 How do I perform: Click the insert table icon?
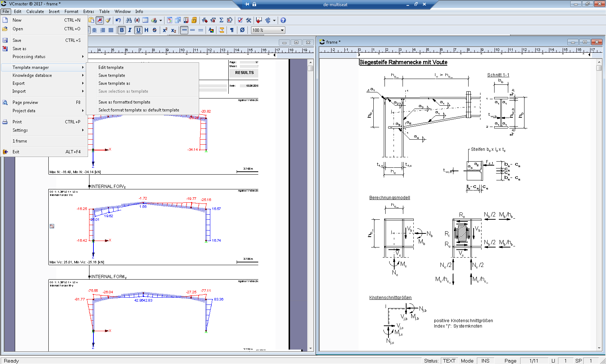[x=145, y=20]
